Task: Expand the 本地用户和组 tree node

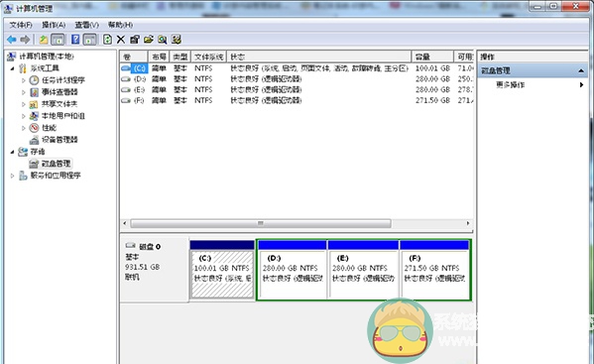Action: 24,116
